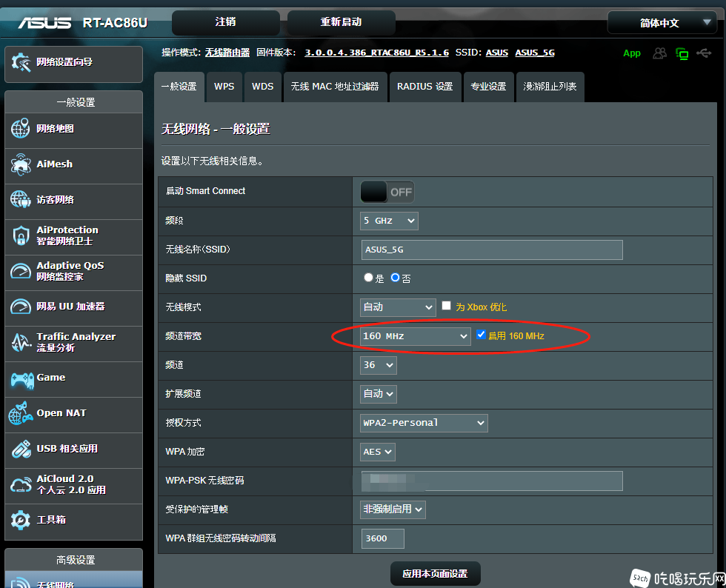Viewport: 726px width, 588px height.
Task: Click the 注销 logout button
Action: 225,22
